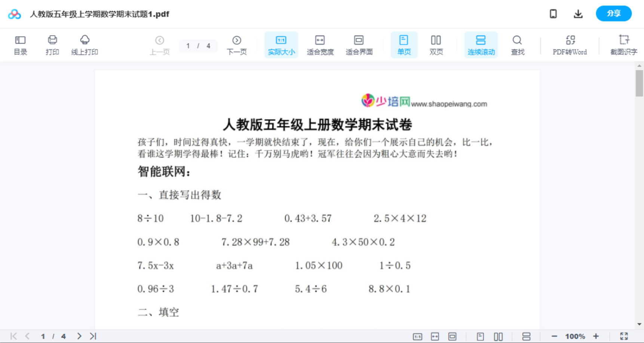
Task: Select 线上打印 online printing
Action: coord(85,45)
